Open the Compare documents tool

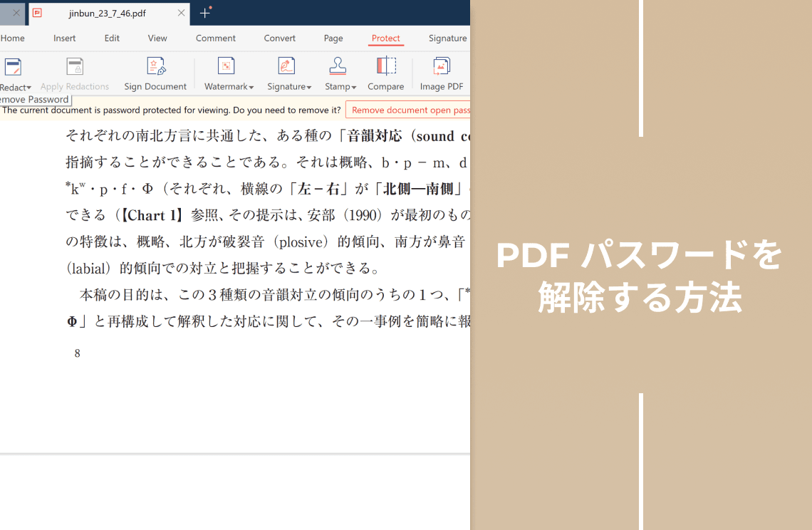point(386,67)
